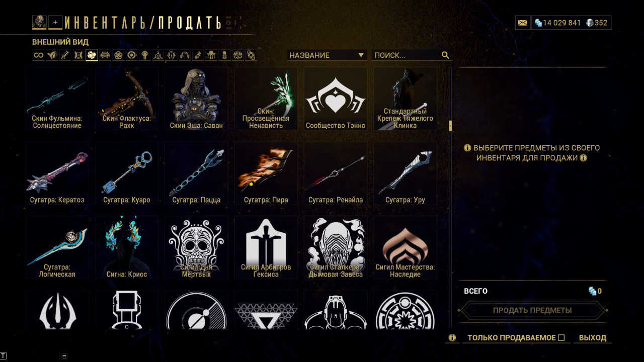Click the player avatar icon
This screenshot has height=362, width=644.
(x=39, y=22)
